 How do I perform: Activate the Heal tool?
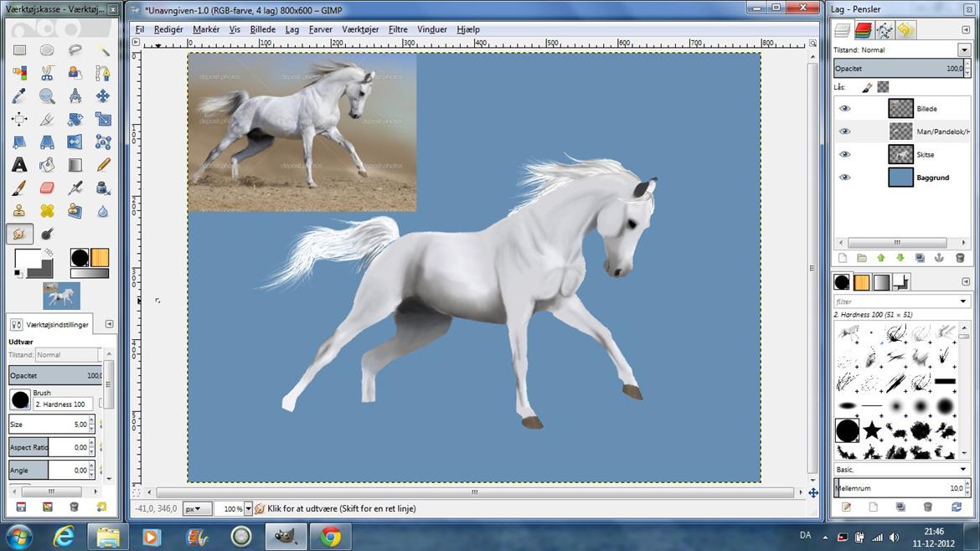point(47,210)
